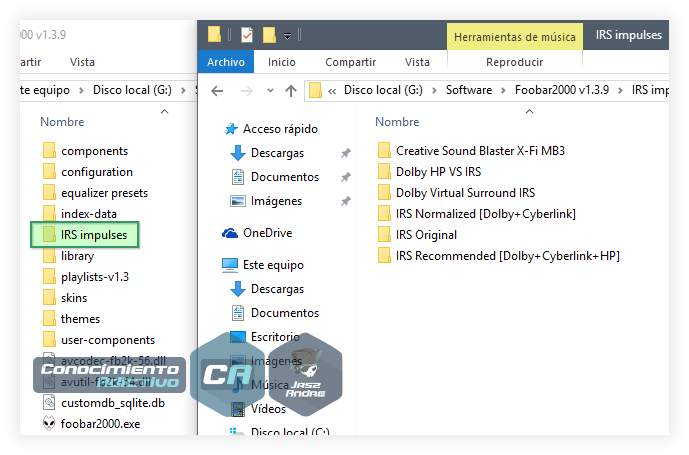Open the Archivo ribbon tab

(226, 62)
